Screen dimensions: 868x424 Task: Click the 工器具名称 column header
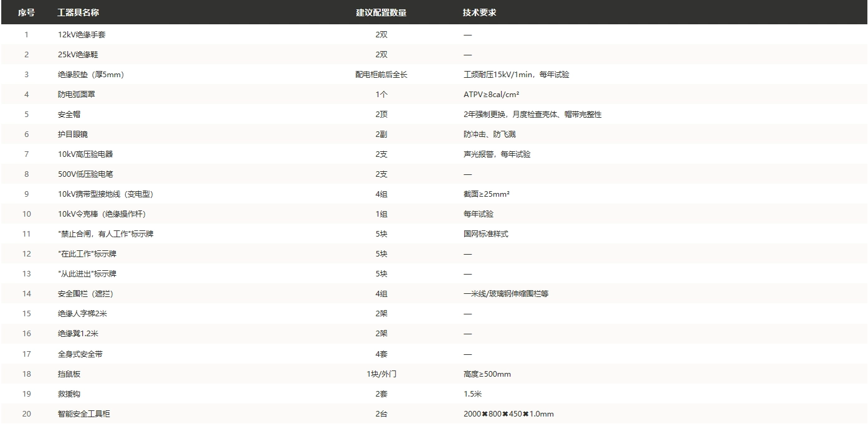(78, 12)
